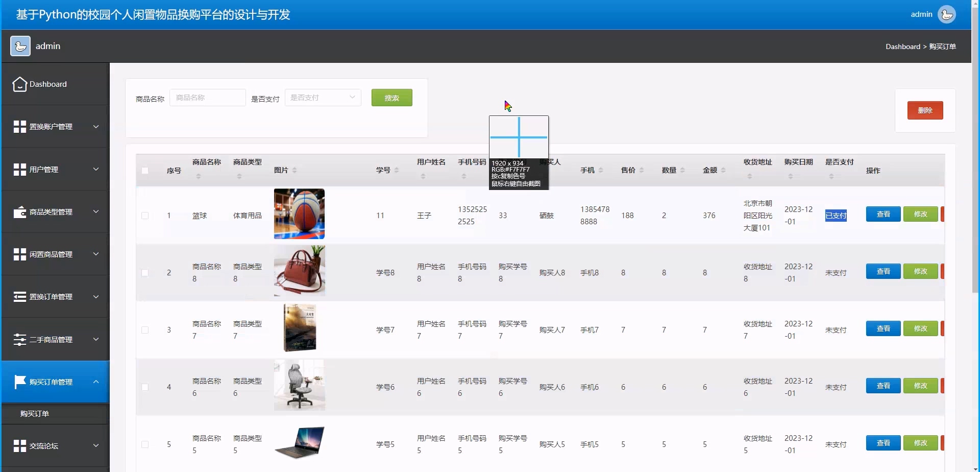Click 修改 for row 商品名称7
This screenshot has width=980, height=472.
click(x=920, y=328)
